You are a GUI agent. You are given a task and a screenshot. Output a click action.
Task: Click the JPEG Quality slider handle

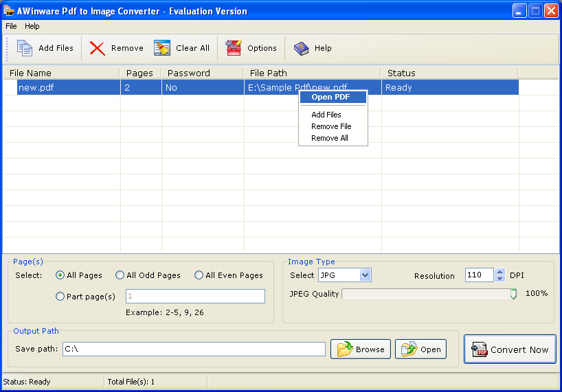point(514,294)
